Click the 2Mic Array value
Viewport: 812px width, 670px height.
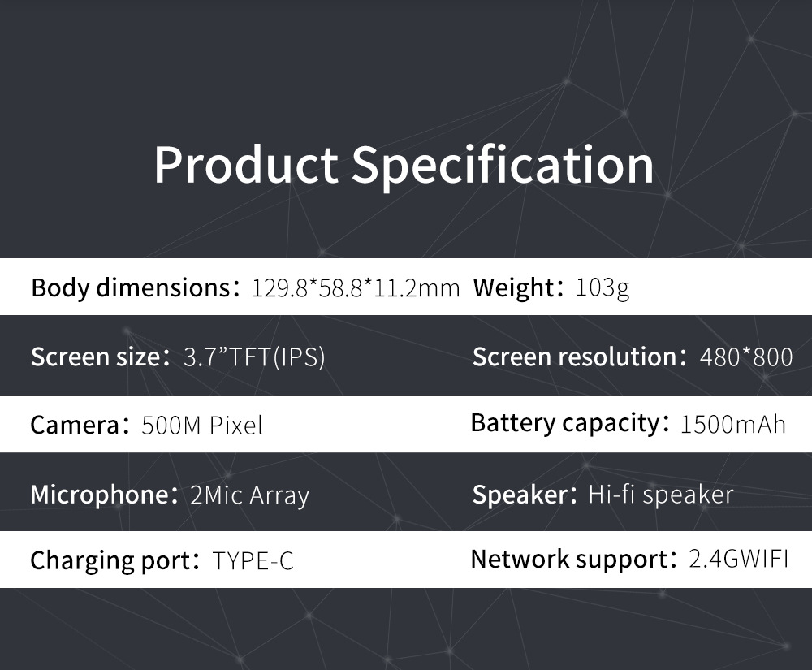click(249, 495)
